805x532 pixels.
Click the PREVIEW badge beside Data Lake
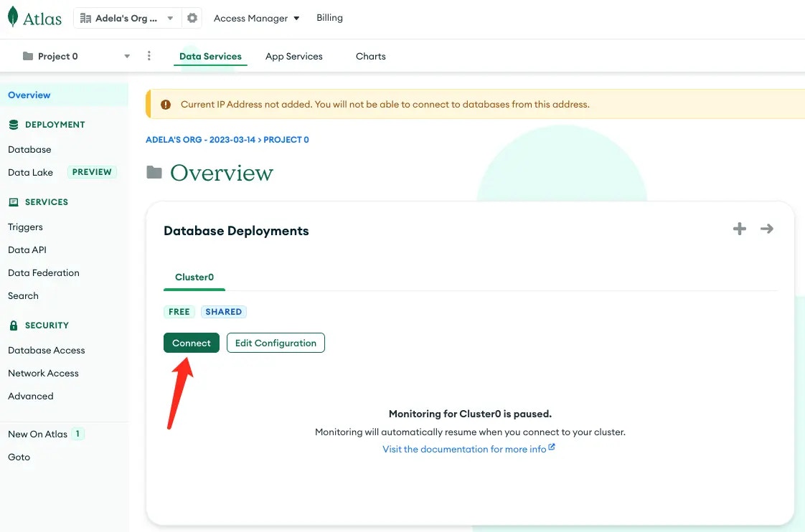[92, 172]
